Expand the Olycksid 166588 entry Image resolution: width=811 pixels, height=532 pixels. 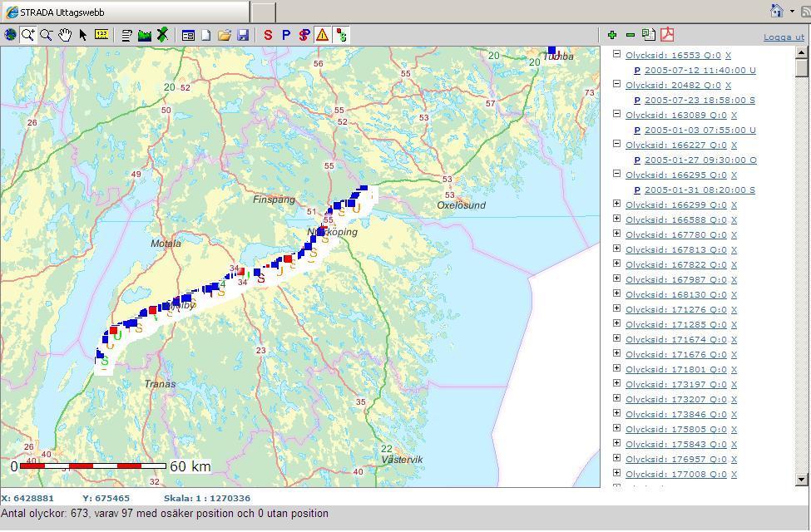[x=616, y=219]
